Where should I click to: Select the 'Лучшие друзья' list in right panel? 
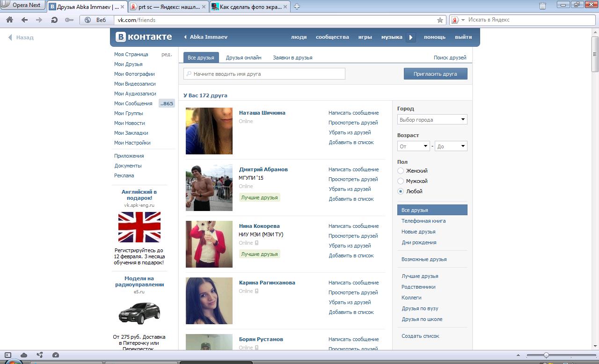pos(420,276)
